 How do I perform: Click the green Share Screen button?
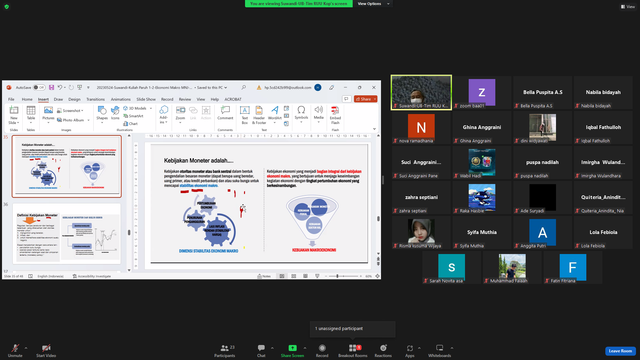(x=292, y=350)
